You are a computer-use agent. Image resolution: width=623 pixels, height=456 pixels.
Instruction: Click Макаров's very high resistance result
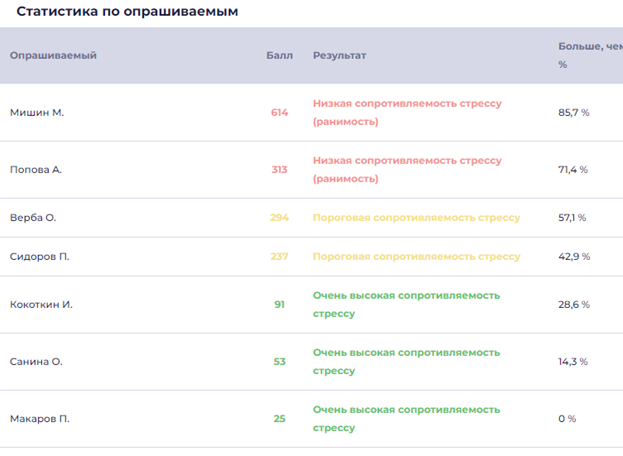pyautogui.click(x=406, y=419)
